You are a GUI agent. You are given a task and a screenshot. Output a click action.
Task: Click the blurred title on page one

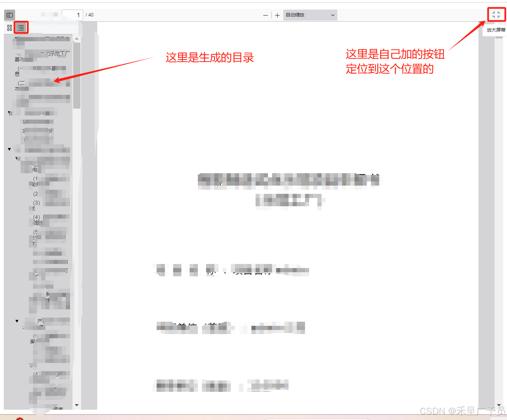[289, 179]
